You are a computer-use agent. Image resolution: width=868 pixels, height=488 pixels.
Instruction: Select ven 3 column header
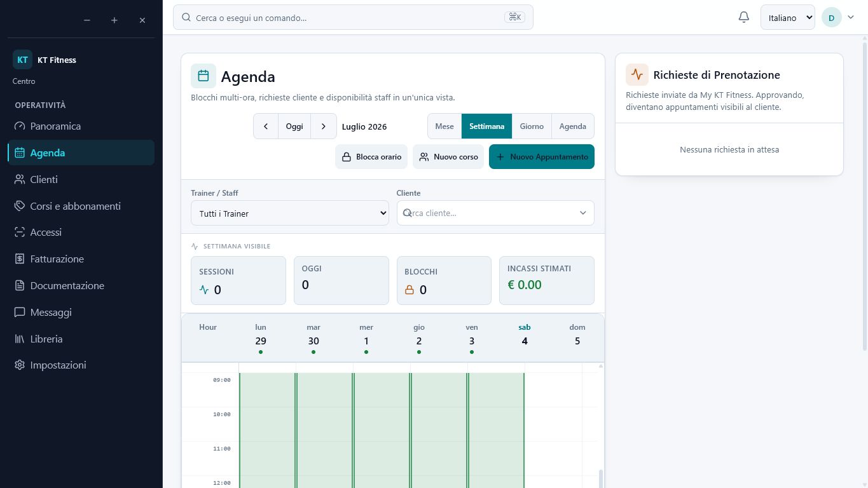tap(472, 338)
